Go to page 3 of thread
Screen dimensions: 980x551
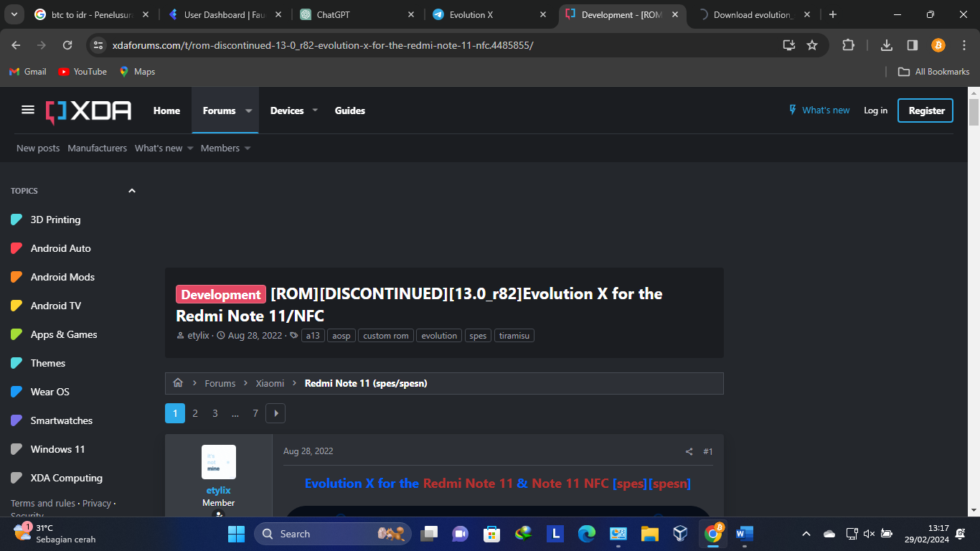(x=215, y=413)
